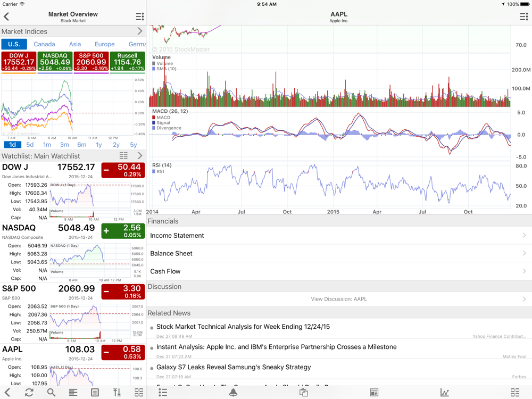Viewport: 532px width, 399px height.
Task: Open View Discussion: AAPL
Action: point(339,299)
